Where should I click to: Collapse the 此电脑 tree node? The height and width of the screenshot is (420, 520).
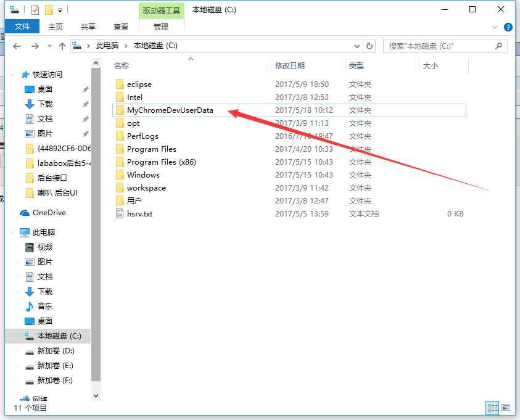tap(12, 233)
